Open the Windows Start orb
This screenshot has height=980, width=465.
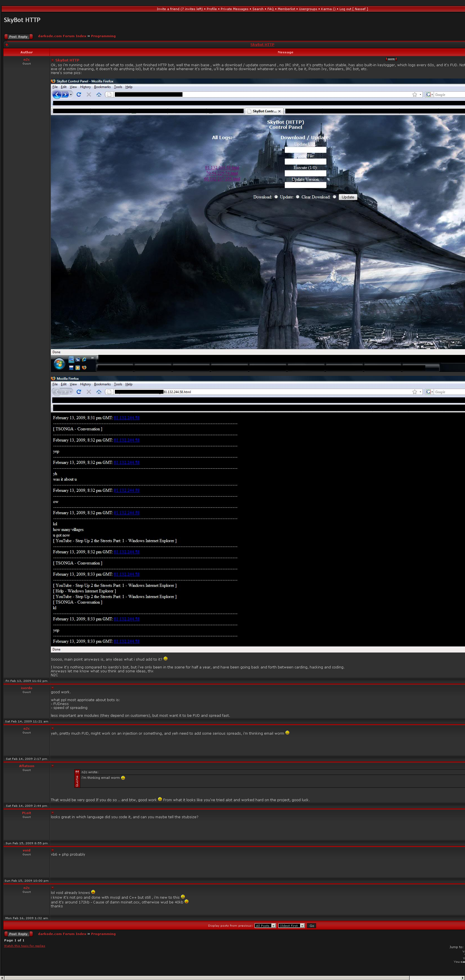pyautogui.click(x=59, y=364)
